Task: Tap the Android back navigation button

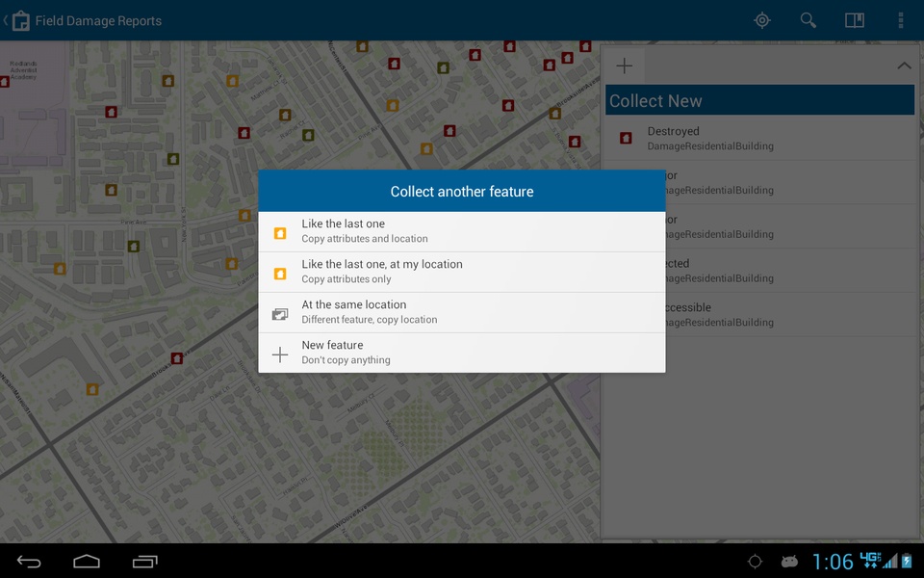Action: 28,562
